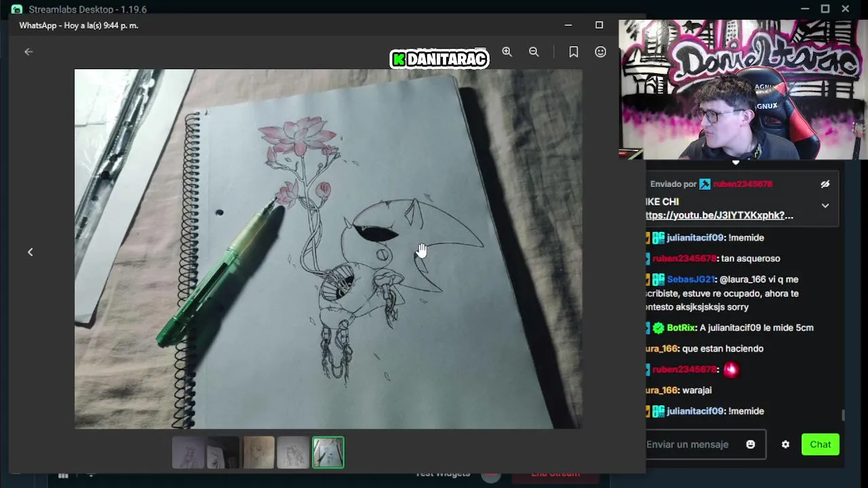Select fourth sketch thumbnail in filmstrip
Viewport: 868px width, 488px height.
293,453
